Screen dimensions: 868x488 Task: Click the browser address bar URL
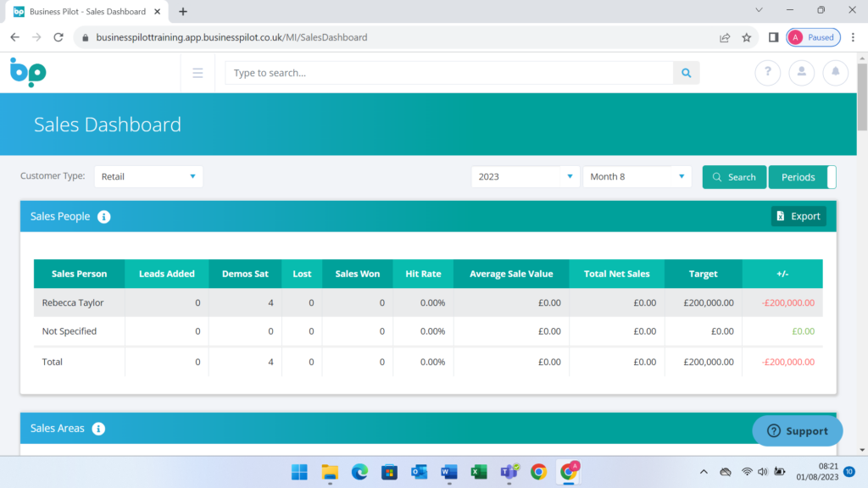click(231, 37)
